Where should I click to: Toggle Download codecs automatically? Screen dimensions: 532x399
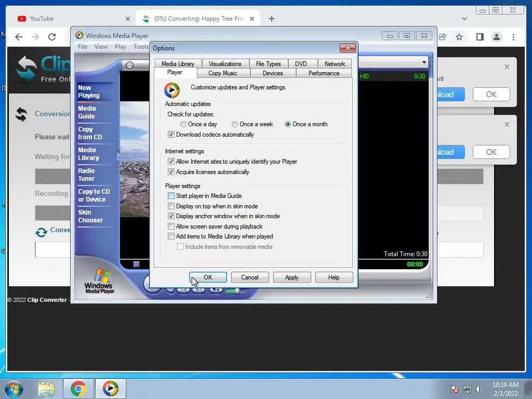(x=171, y=135)
